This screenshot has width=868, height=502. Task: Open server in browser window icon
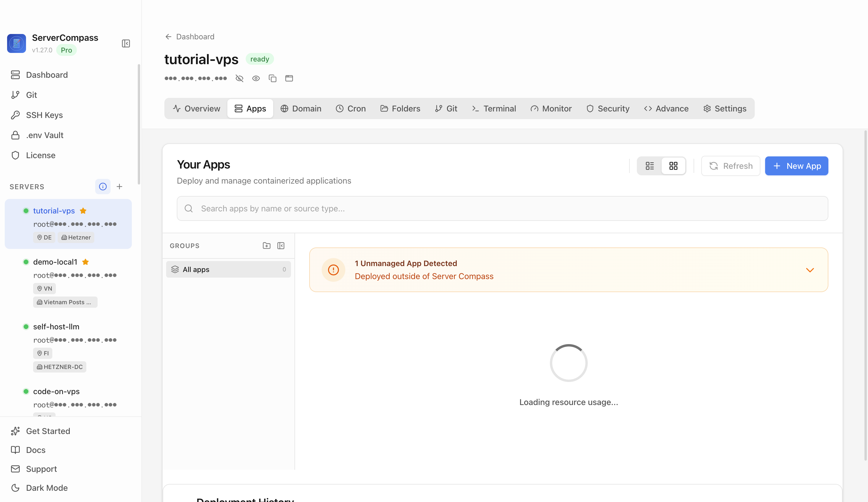[x=289, y=78]
